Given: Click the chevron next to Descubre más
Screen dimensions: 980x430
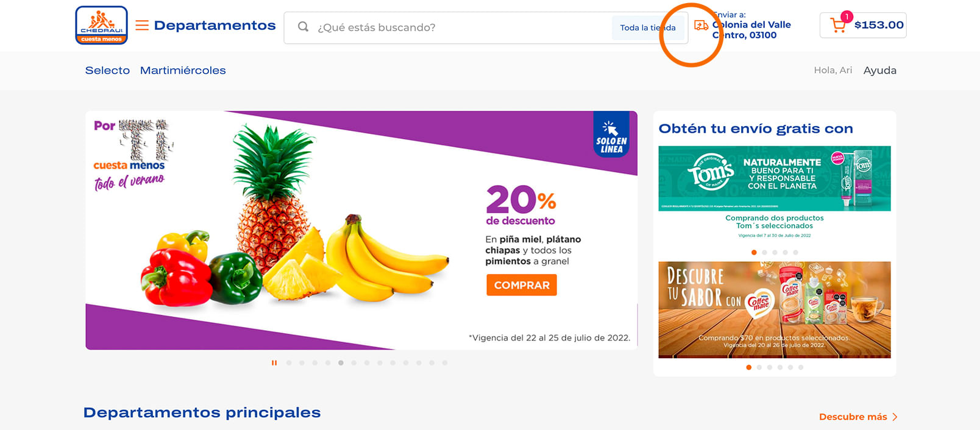Looking at the screenshot, I should (895, 417).
